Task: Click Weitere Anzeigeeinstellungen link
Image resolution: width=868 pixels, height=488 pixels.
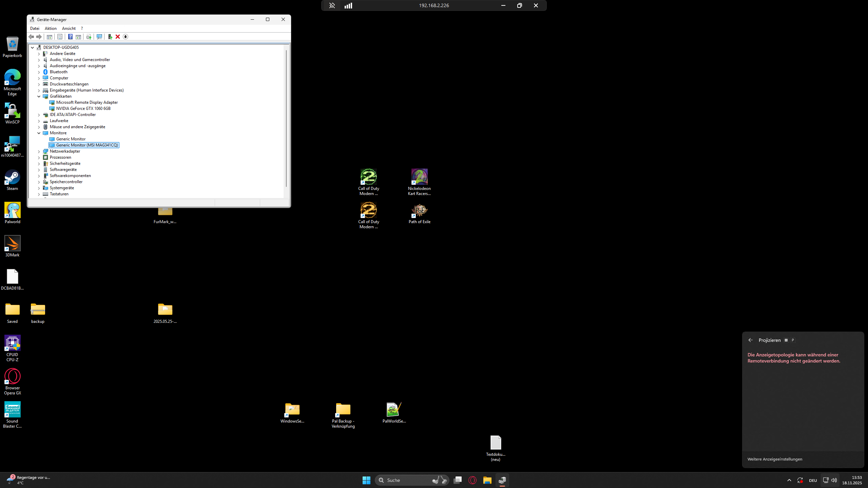Action: [775, 459]
